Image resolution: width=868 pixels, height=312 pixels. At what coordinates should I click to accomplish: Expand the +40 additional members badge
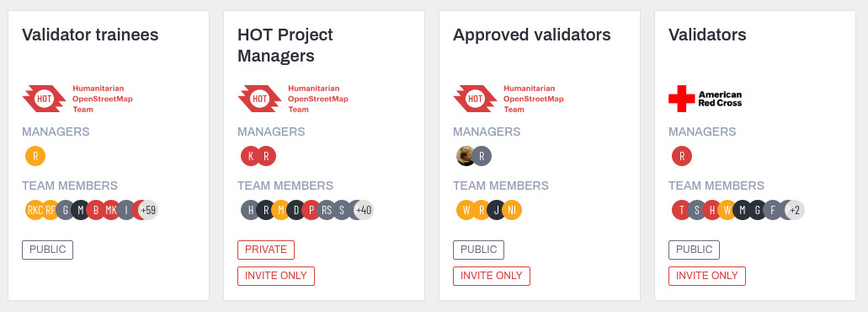coord(364,210)
